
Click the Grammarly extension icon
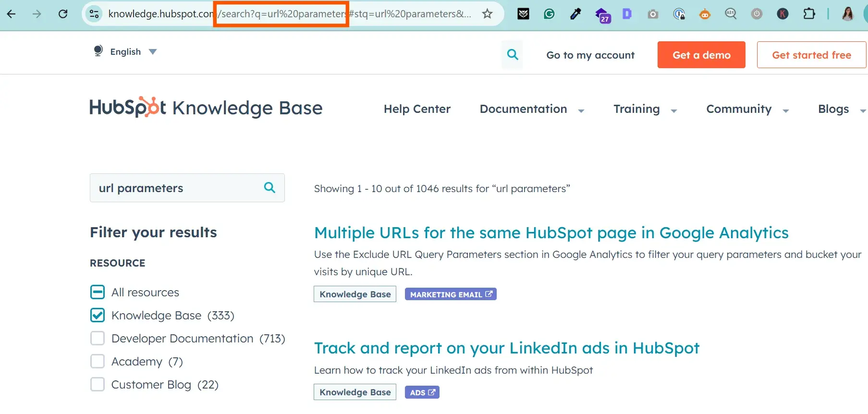(549, 14)
